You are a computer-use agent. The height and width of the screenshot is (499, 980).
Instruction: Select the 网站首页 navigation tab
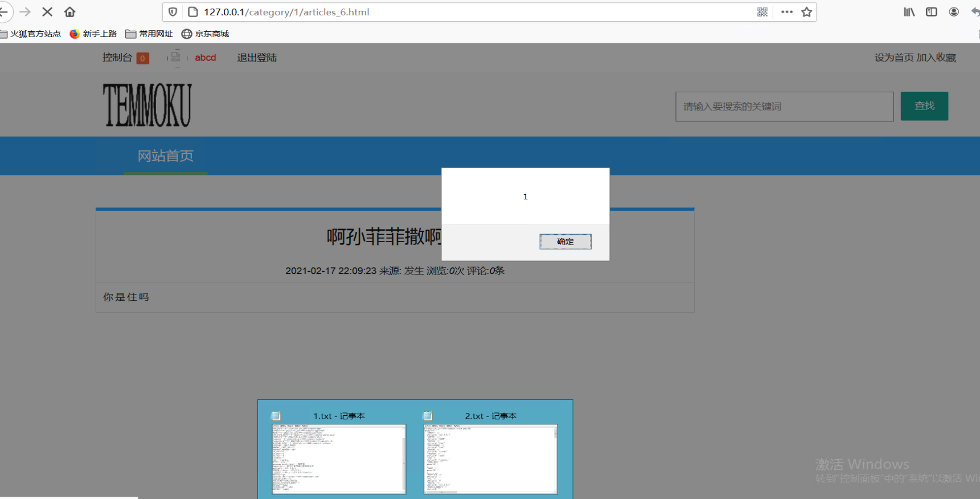(166, 156)
